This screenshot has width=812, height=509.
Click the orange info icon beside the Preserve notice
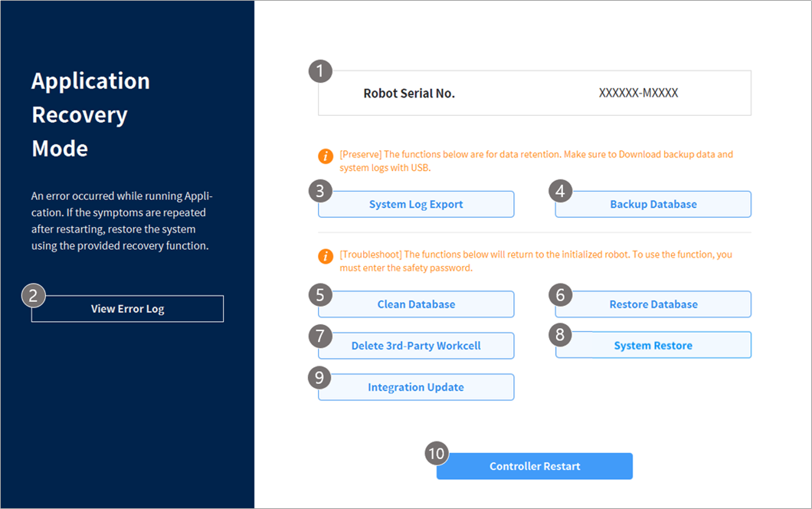coord(326,156)
